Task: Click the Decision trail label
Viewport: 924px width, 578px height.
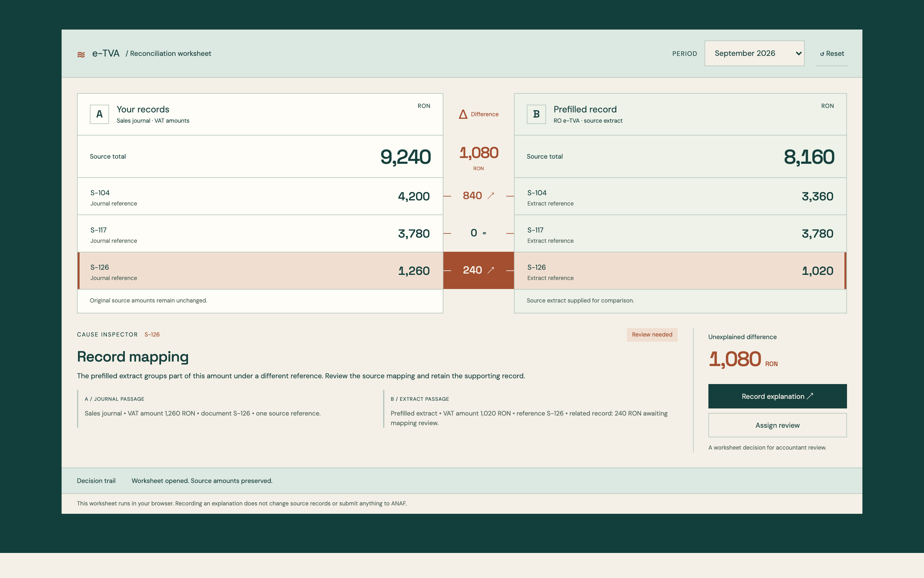Action: [x=96, y=481]
